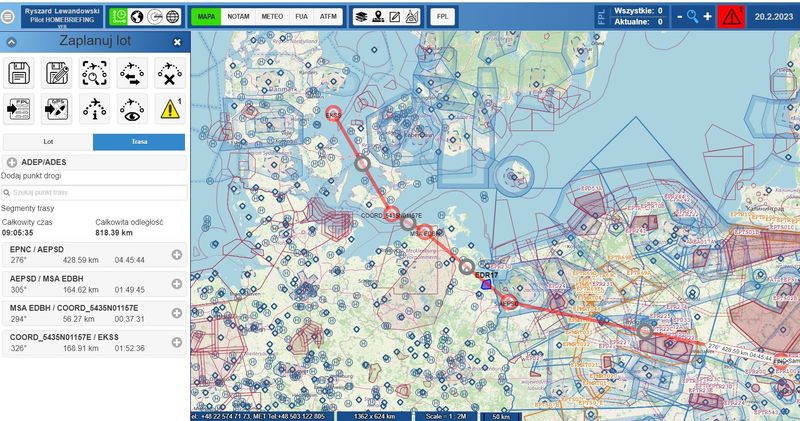
Task: Click the Szukaj punkt trasy search field
Action: click(95, 191)
